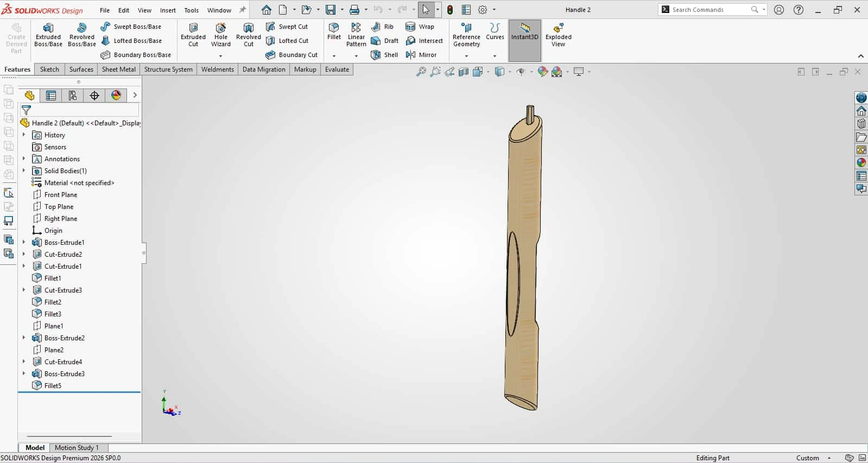868x463 pixels.
Task: Select the Revolved Boss/Base tool
Action: tap(82, 35)
